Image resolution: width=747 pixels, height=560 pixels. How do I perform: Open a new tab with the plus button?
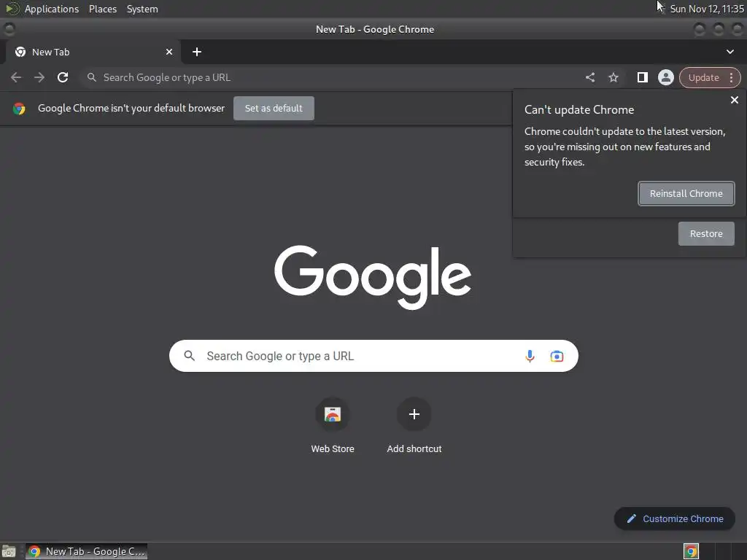pos(197,52)
